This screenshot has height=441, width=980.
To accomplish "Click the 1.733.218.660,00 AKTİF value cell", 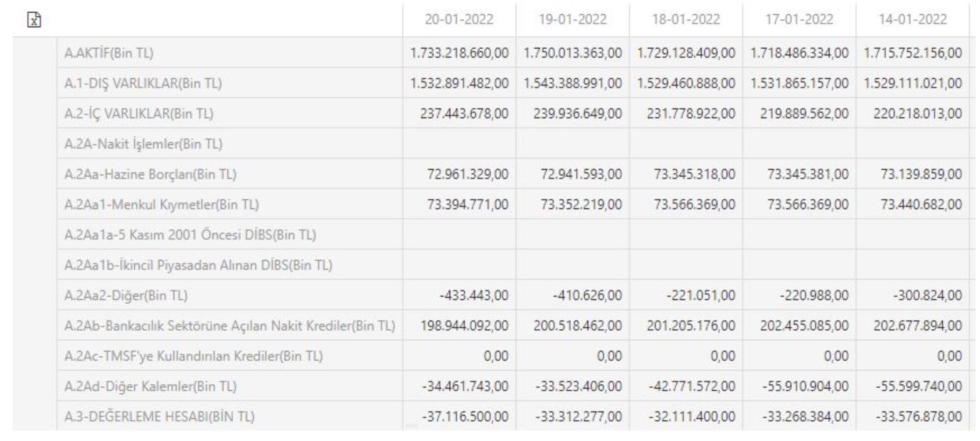I will click(459, 53).
